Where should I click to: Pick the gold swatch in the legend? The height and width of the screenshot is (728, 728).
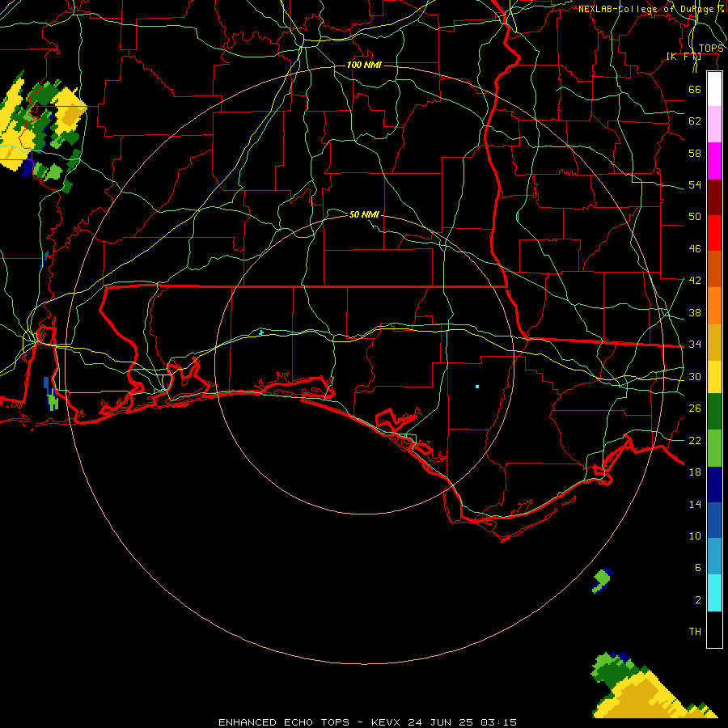pos(714,342)
